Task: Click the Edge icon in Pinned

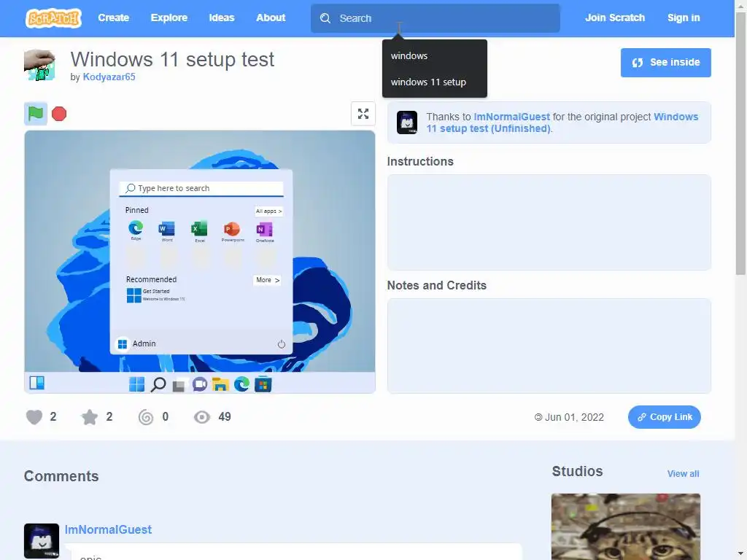Action: tap(136, 228)
